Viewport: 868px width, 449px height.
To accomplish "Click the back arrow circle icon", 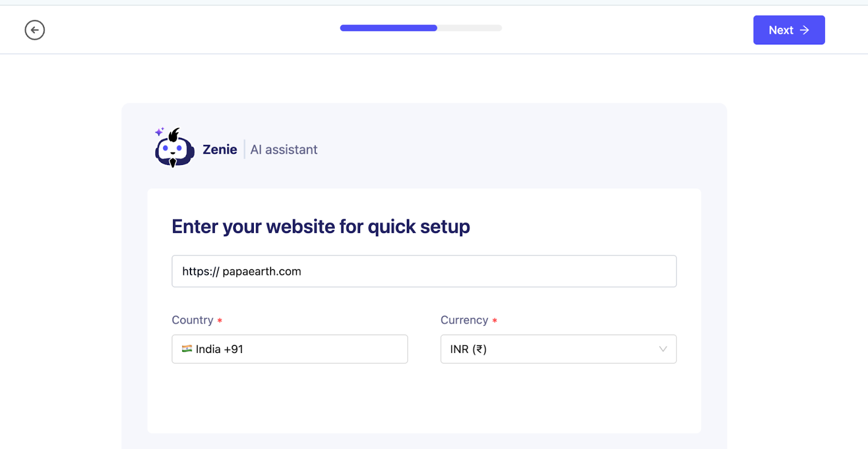I will [x=35, y=30].
